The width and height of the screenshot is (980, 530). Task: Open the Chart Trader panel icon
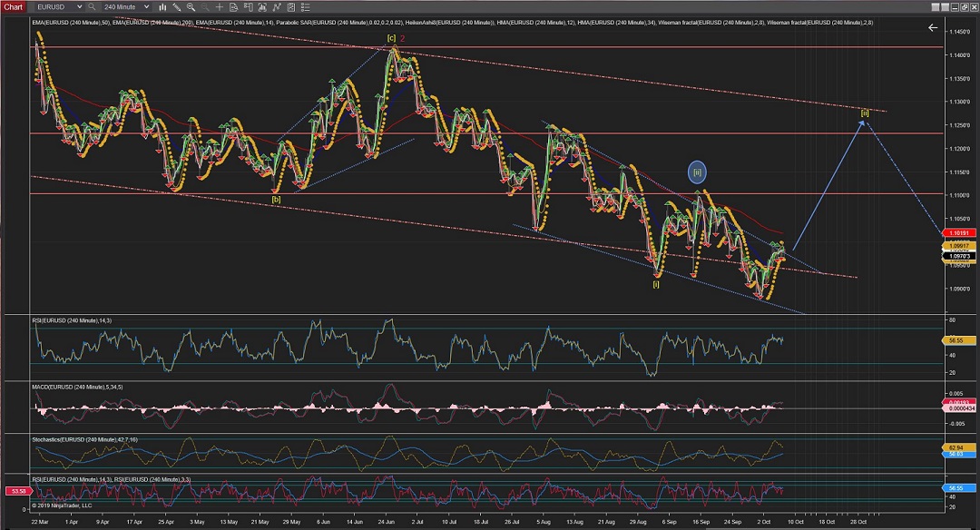(248, 7)
